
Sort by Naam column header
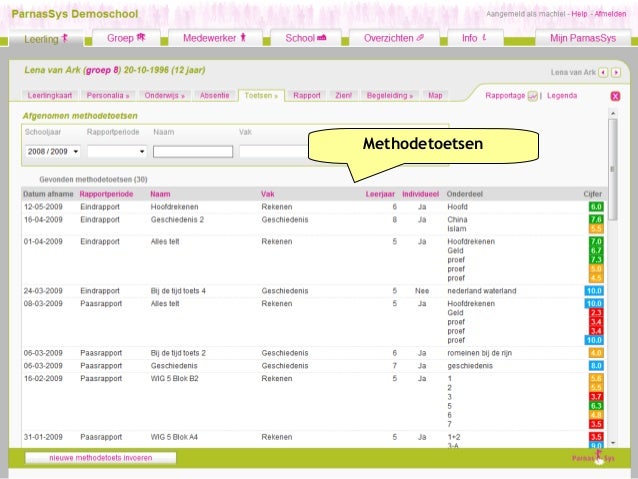(160, 194)
